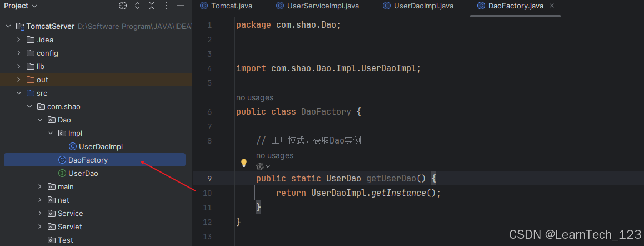Switch to the Tomcat.java tab
Viewport: 644px width, 246px height.
pos(226,6)
